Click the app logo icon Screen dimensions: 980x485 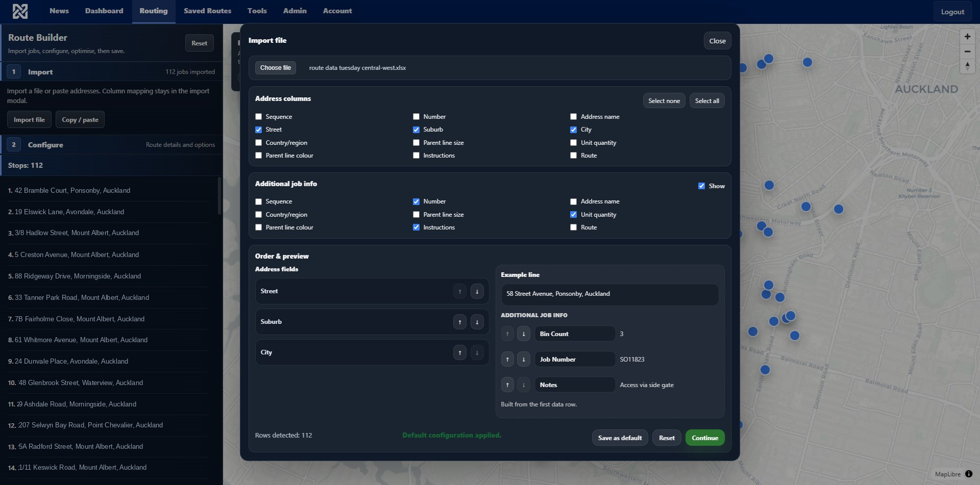20,11
